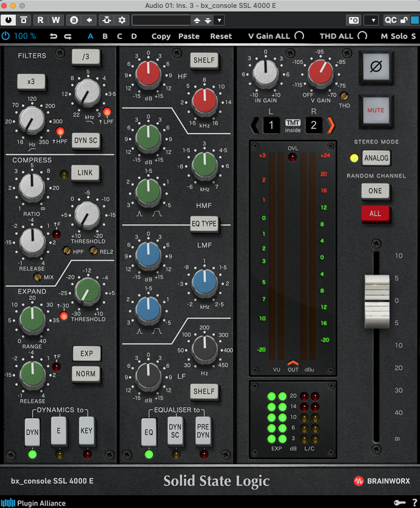Image resolution: width=420 pixels, height=508 pixels.
Task: Toggle the HF SHELF button
Action: pyautogui.click(x=204, y=60)
